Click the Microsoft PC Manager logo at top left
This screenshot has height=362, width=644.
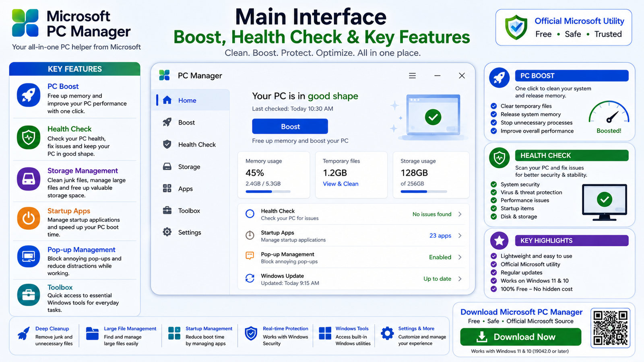click(25, 23)
